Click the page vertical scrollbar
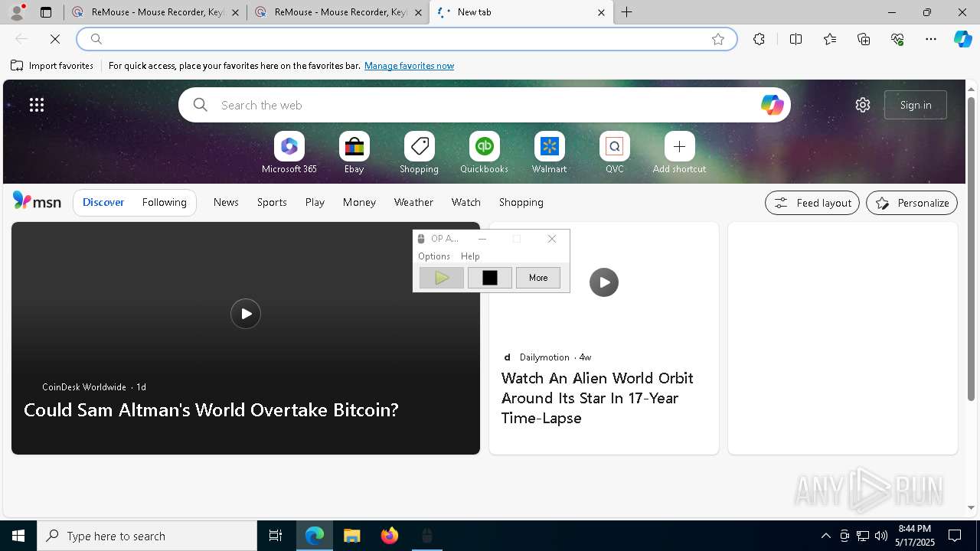 point(972,249)
